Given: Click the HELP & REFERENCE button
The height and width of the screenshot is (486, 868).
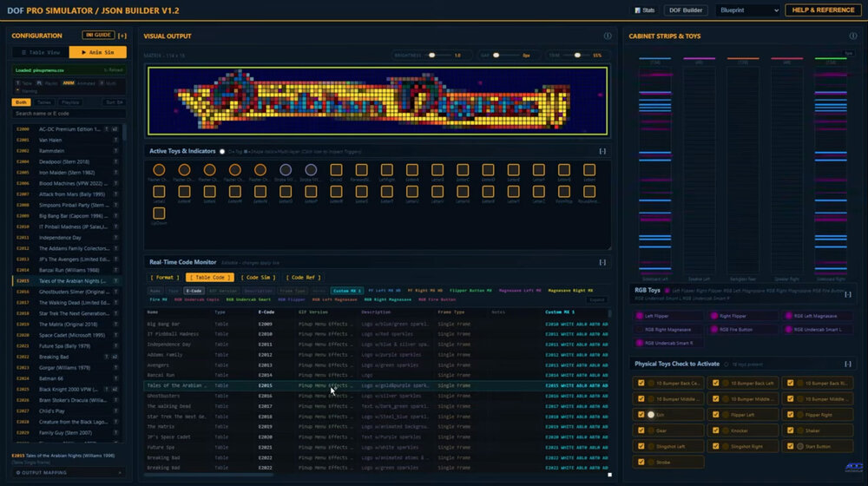Looking at the screenshot, I should [x=823, y=10].
